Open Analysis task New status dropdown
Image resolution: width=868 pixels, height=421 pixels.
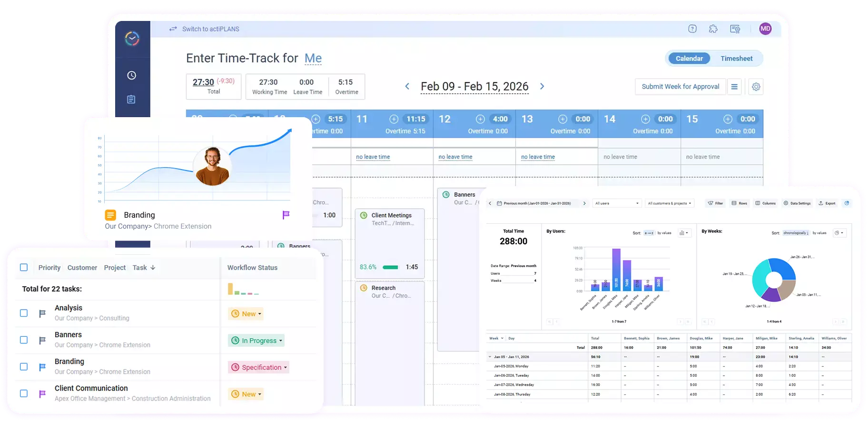pos(246,314)
